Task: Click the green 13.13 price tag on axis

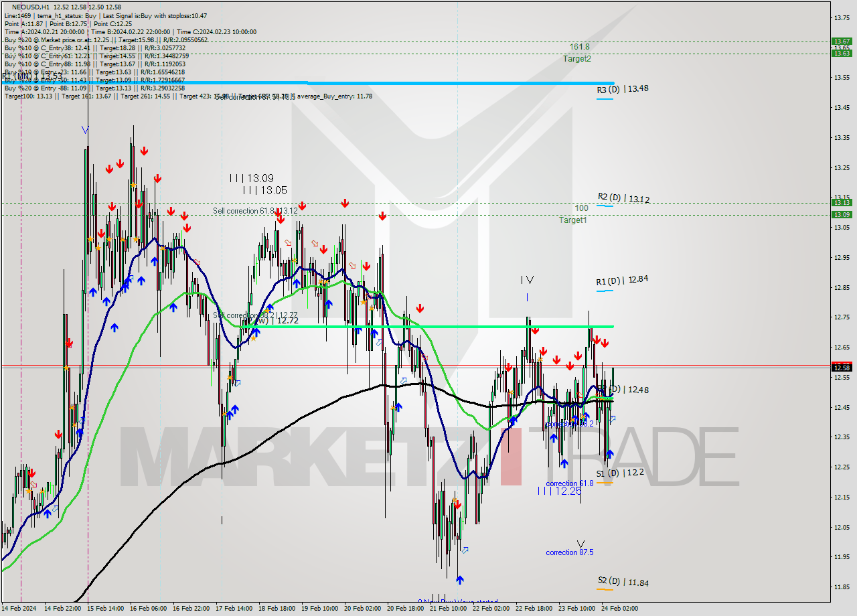Action: (841, 202)
